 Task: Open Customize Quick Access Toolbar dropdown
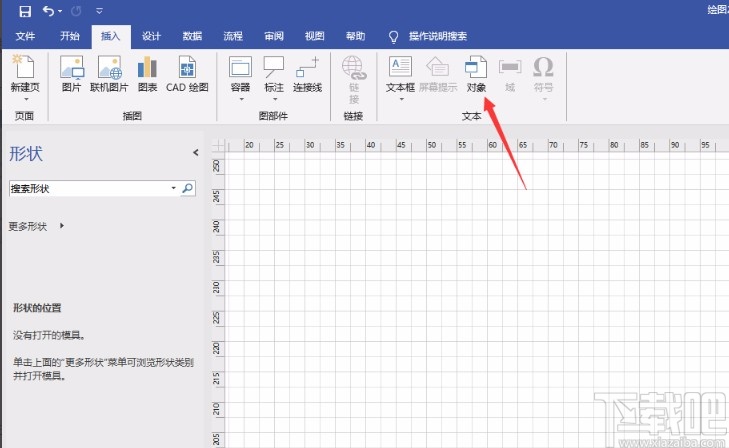click(x=99, y=11)
